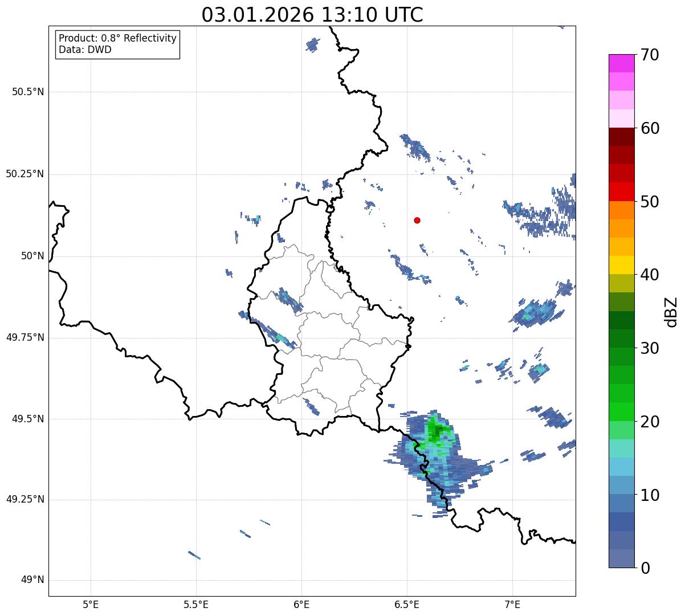Click the 50.25°N latitude label

click(x=25, y=174)
